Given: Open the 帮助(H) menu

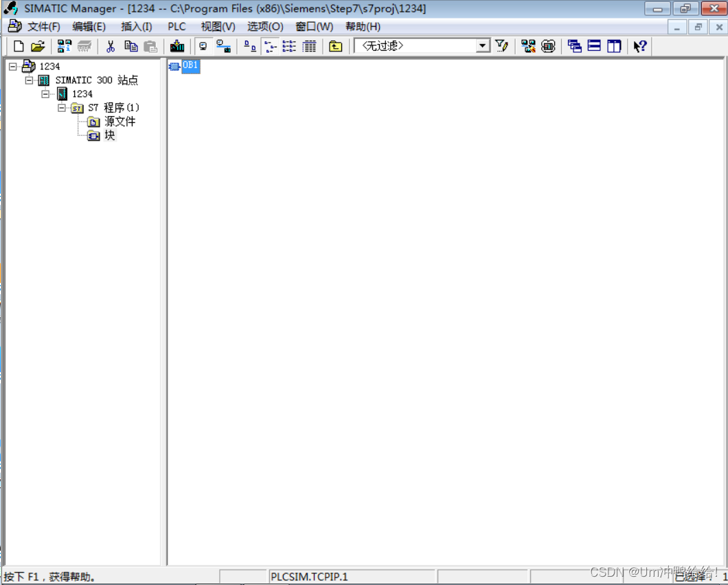Looking at the screenshot, I should (363, 27).
